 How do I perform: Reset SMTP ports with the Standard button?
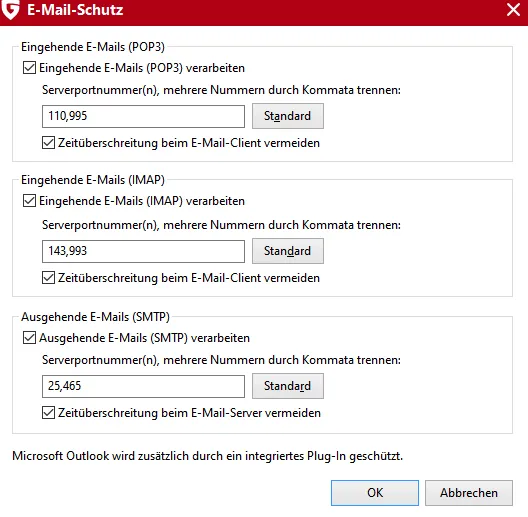[288, 386]
